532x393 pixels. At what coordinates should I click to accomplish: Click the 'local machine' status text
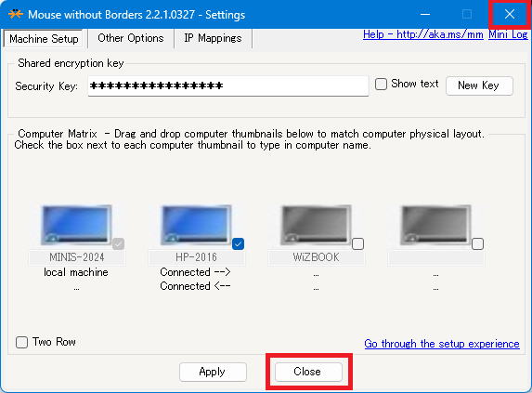tap(76, 272)
